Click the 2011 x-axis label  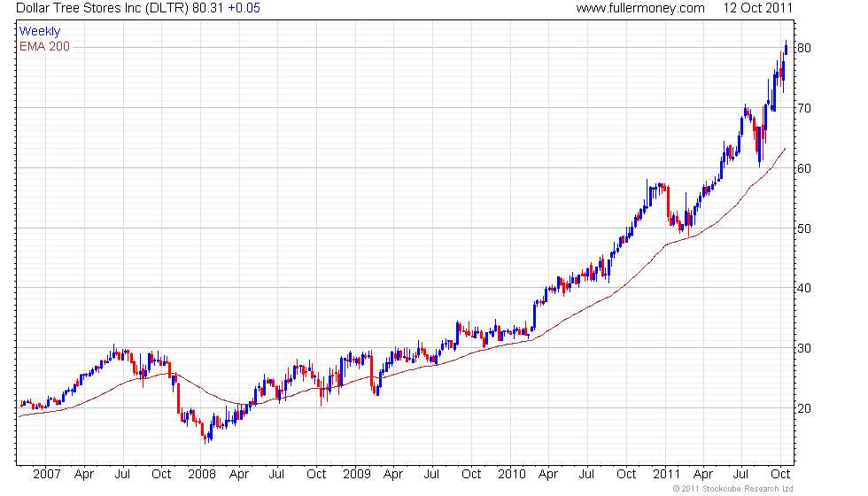pyautogui.click(x=666, y=475)
